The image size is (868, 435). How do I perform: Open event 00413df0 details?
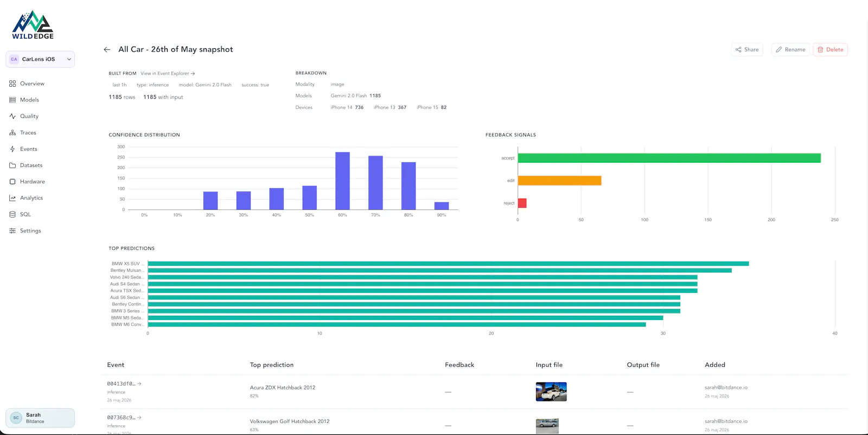point(124,383)
